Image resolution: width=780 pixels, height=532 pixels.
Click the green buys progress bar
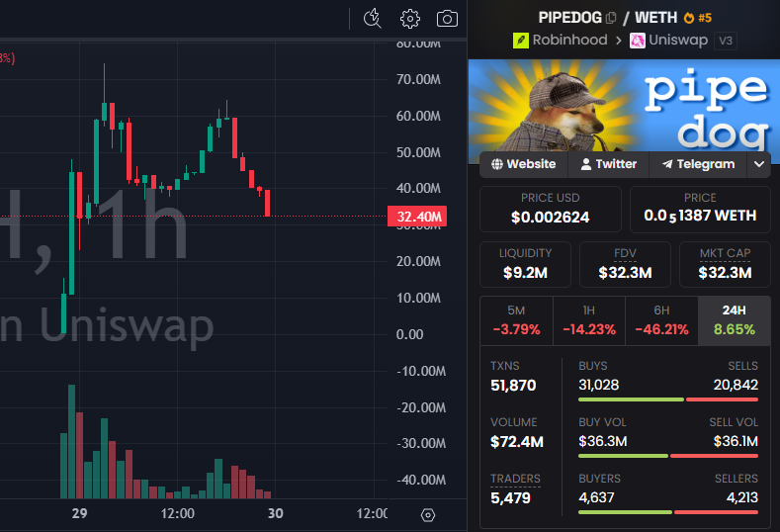(632, 399)
